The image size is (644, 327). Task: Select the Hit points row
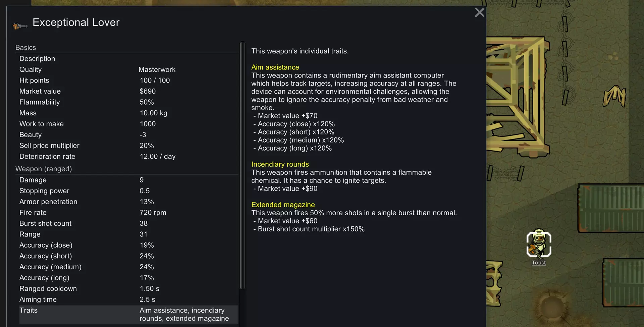pos(127,80)
